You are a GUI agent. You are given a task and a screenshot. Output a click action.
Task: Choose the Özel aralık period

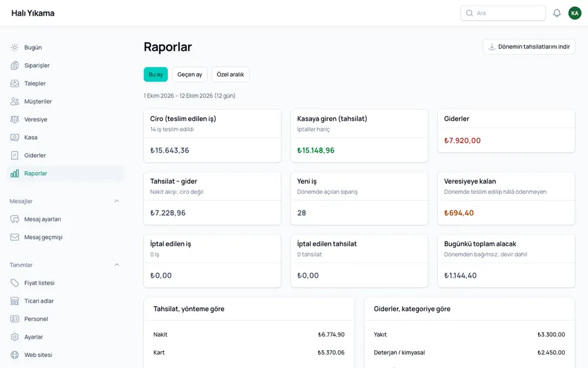230,74
